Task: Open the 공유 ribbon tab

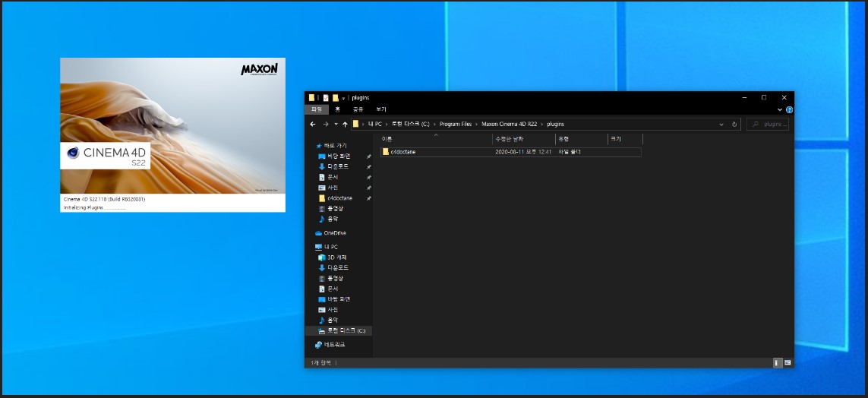Action: click(x=358, y=109)
